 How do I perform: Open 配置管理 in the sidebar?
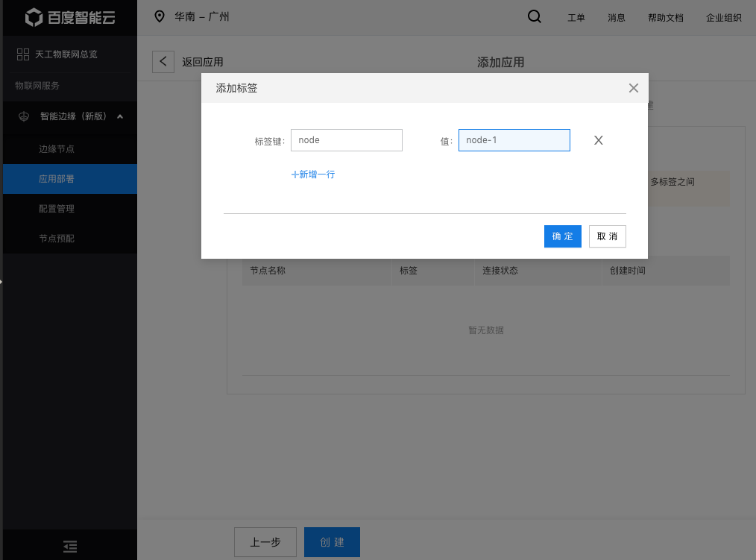pyautogui.click(x=70, y=209)
